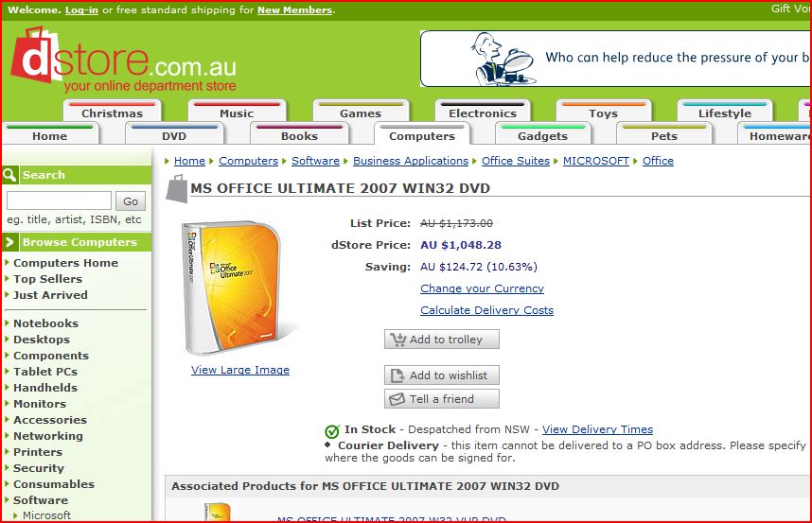The image size is (812, 523).
Task: Switch to the Books tab
Action: coord(299,135)
